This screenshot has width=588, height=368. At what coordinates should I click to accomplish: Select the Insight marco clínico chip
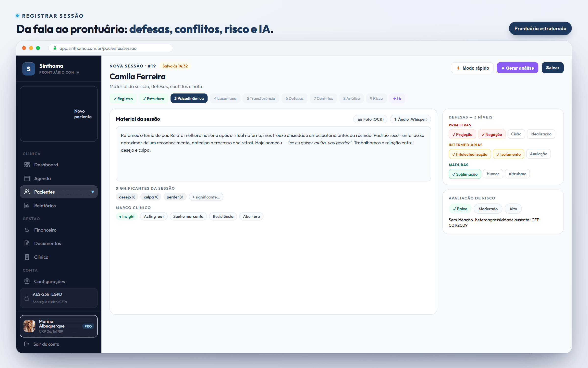pos(127,216)
